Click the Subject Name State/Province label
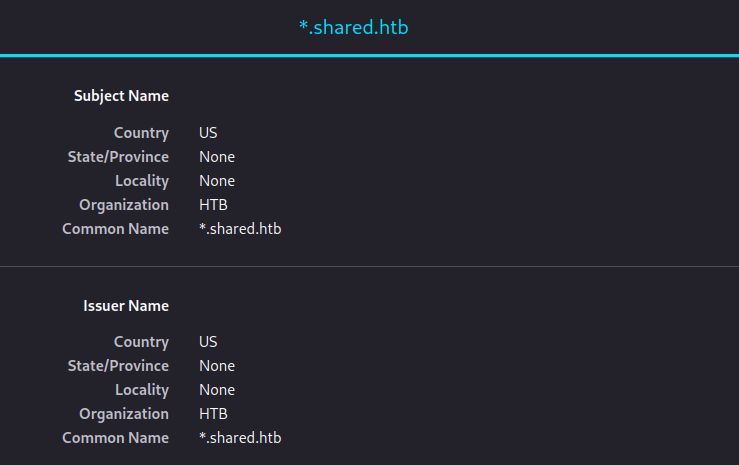This screenshot has width=739, height=465. pyautogui.click(x=118, y=157)
